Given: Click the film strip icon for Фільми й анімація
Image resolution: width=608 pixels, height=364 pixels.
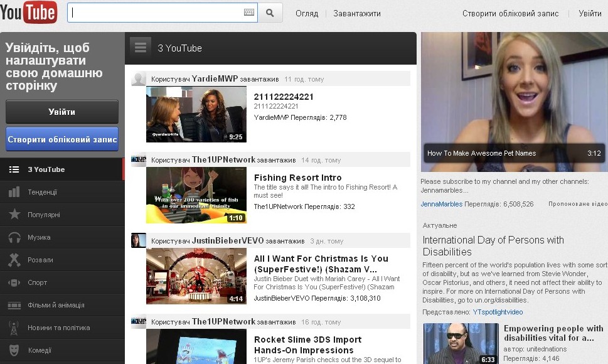Looking at the screenshot, I should (14, 306).
